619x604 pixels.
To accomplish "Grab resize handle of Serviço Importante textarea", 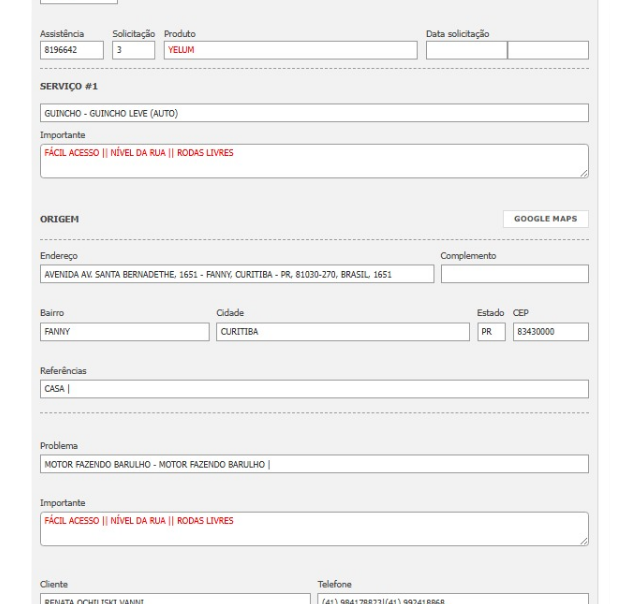I will click(584, 174).
